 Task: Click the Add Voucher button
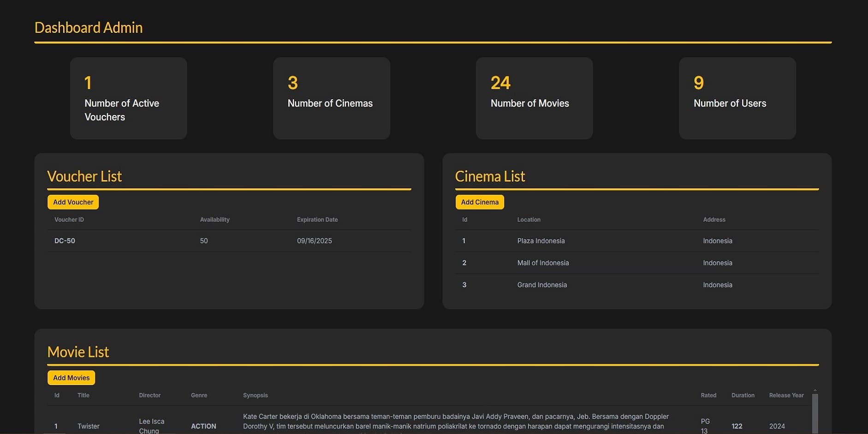tap(73, 202)
